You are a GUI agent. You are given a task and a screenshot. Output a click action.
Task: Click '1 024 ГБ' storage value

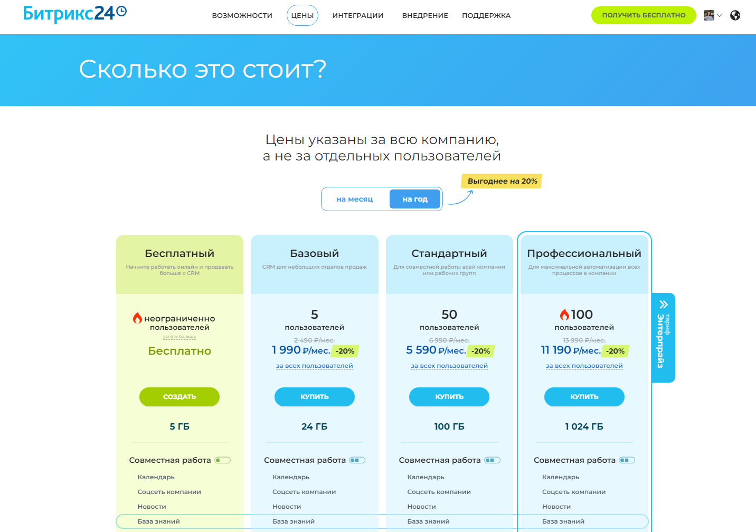coord(584,426)
